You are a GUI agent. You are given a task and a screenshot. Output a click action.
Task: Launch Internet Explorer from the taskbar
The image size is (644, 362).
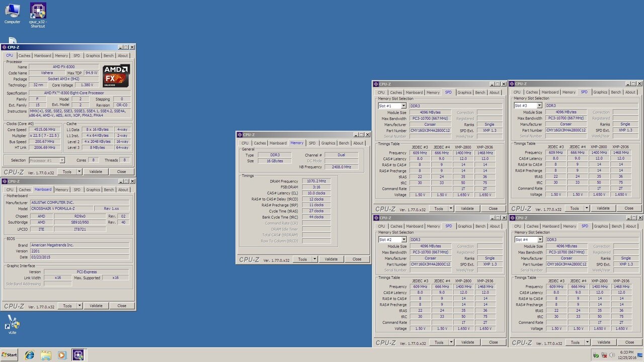[30, 355]
